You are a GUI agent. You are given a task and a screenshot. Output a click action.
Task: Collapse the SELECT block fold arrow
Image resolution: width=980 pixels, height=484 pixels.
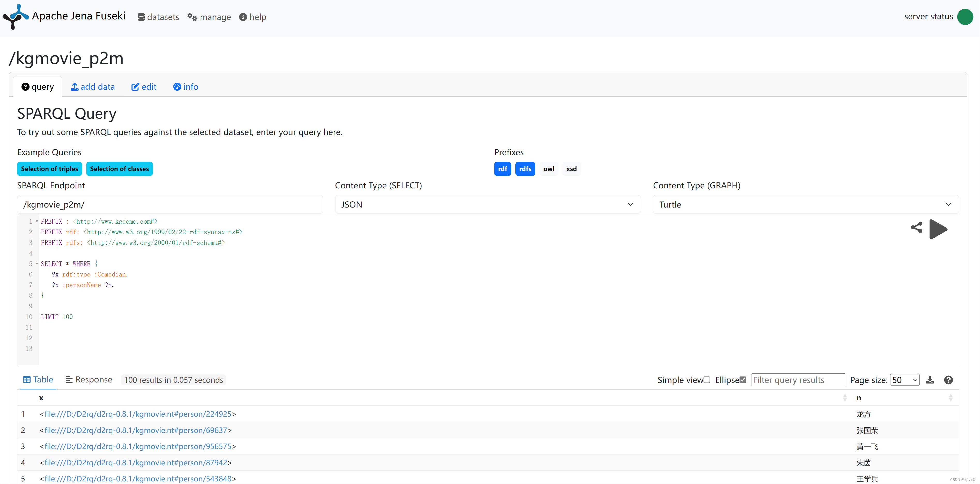tap(37, 264)
